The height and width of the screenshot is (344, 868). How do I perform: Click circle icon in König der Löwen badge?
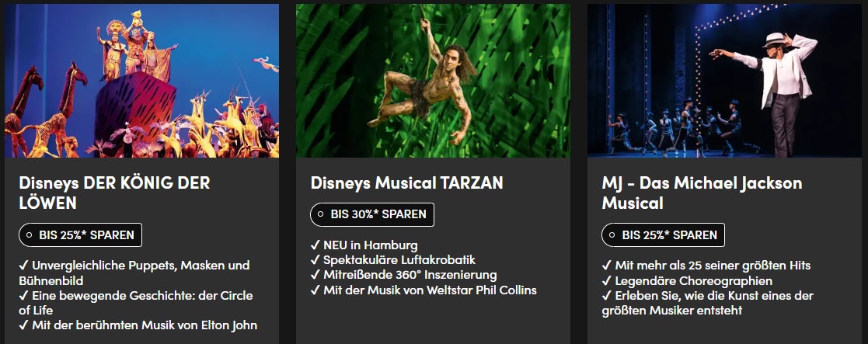[30, 235]
